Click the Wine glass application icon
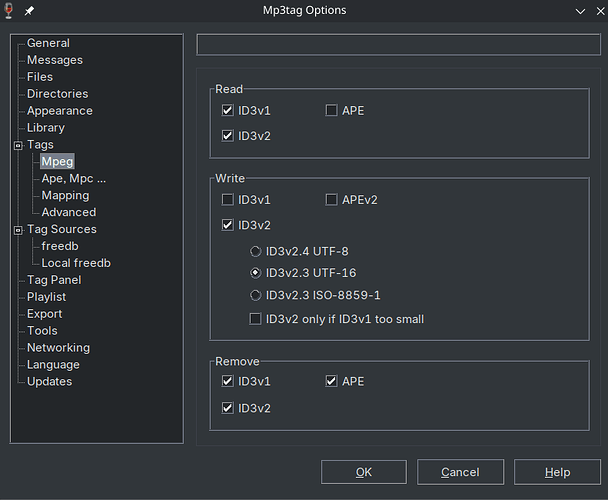This screenshot has width=608, height=500. pyautogui.click(x=9, y=10)
